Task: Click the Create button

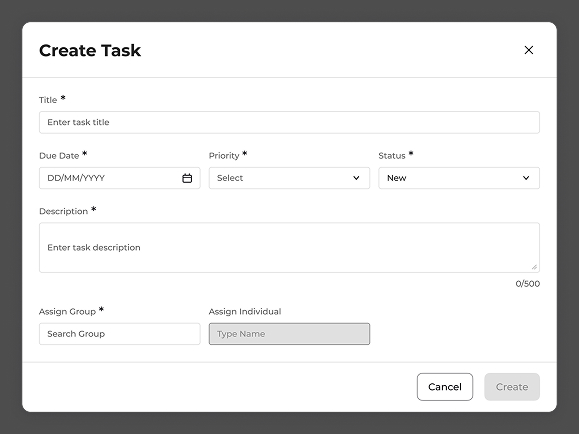Action: point(512,387)
